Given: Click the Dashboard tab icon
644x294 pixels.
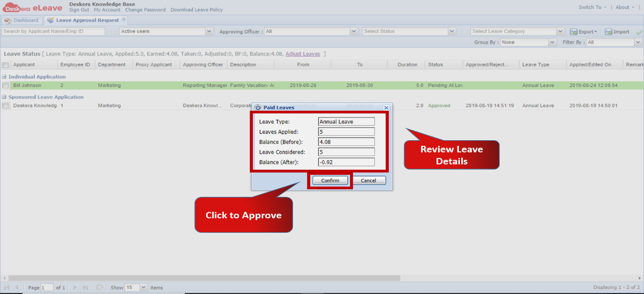Looking at the screenshot, I should pyautogui.click(x=8, y=21).
